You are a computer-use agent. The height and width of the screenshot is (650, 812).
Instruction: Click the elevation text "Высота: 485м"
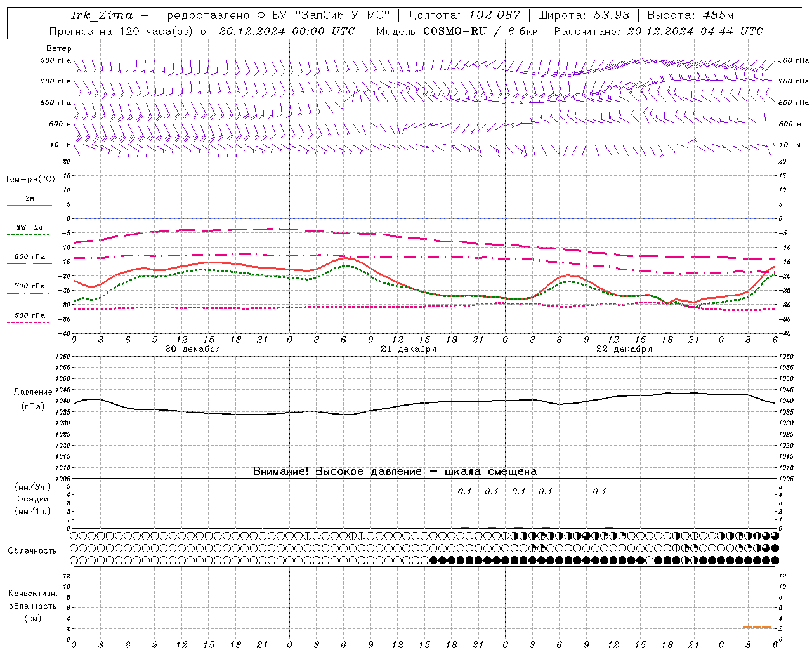point(690,15)
